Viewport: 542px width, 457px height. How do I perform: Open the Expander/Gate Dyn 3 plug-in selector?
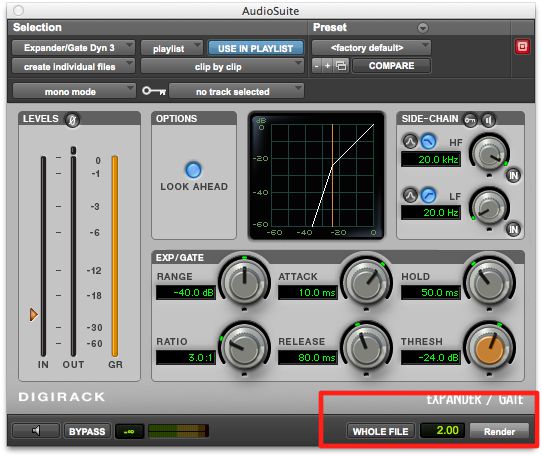coord(73,48)
